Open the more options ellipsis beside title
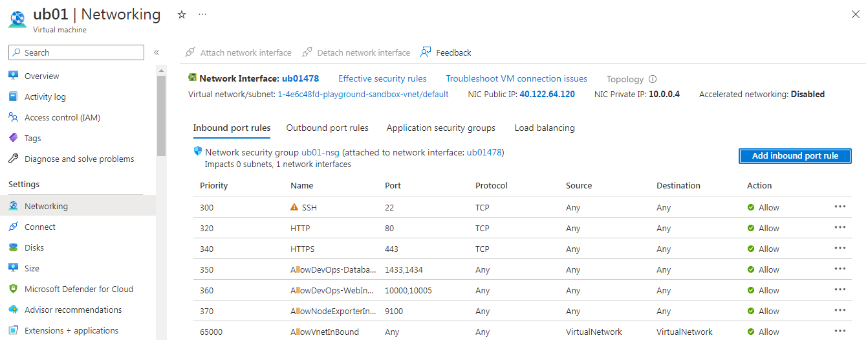 202,14
